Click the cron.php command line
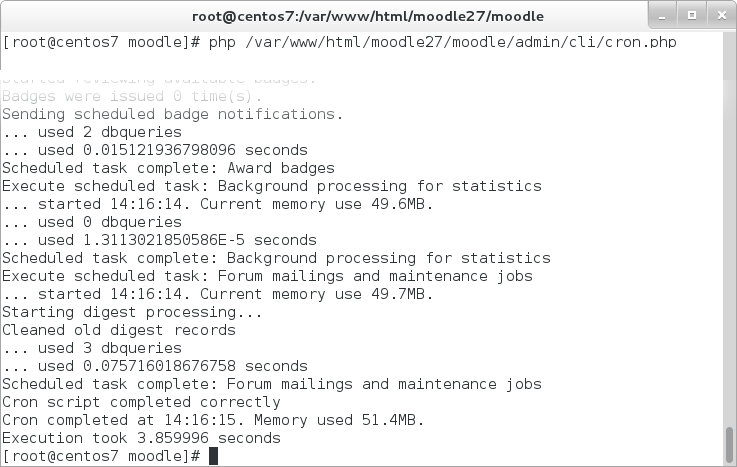 (x=339, y=42)
